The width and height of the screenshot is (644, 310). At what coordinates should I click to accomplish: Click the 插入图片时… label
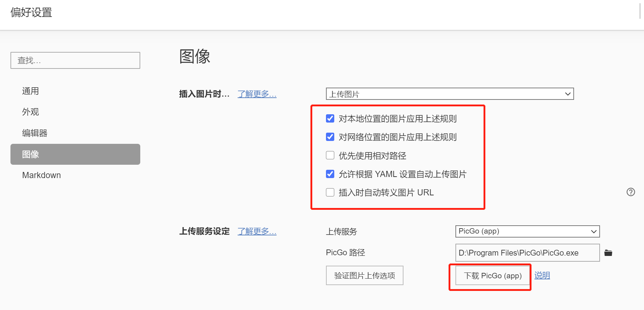(x=204, y=94)
